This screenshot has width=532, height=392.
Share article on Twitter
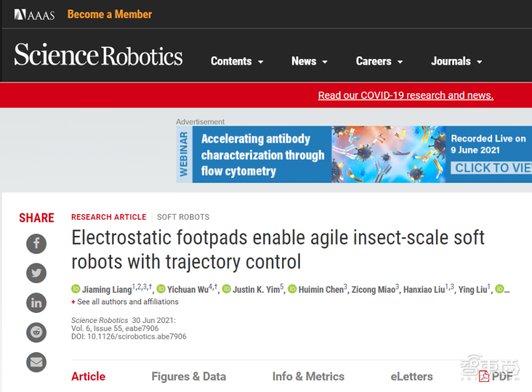pos(37,273)
